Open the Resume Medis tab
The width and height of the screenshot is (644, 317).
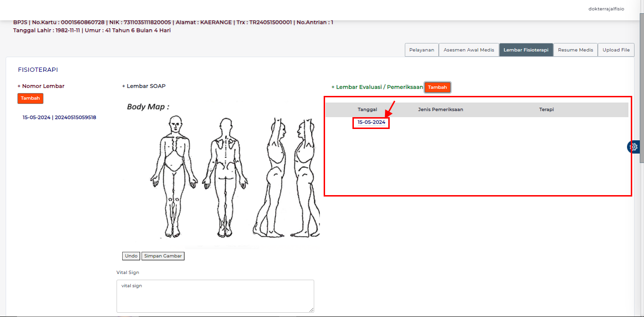[x=575, y=49]
